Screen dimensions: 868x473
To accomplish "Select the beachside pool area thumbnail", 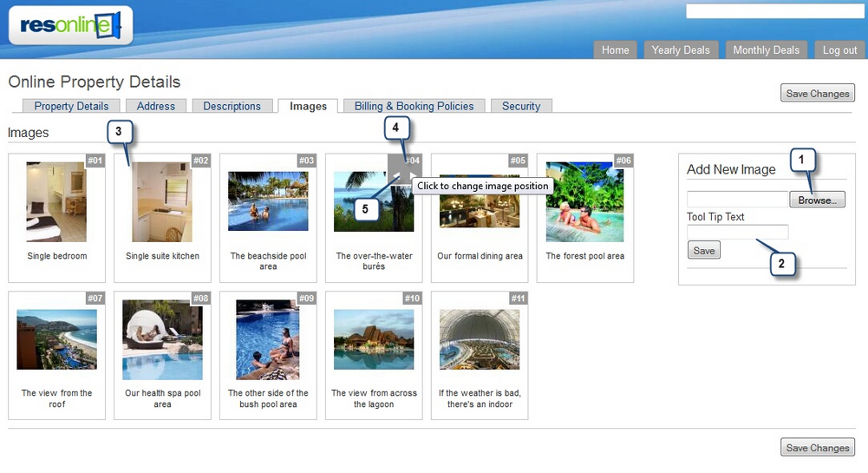I will (x=268, y=201).
